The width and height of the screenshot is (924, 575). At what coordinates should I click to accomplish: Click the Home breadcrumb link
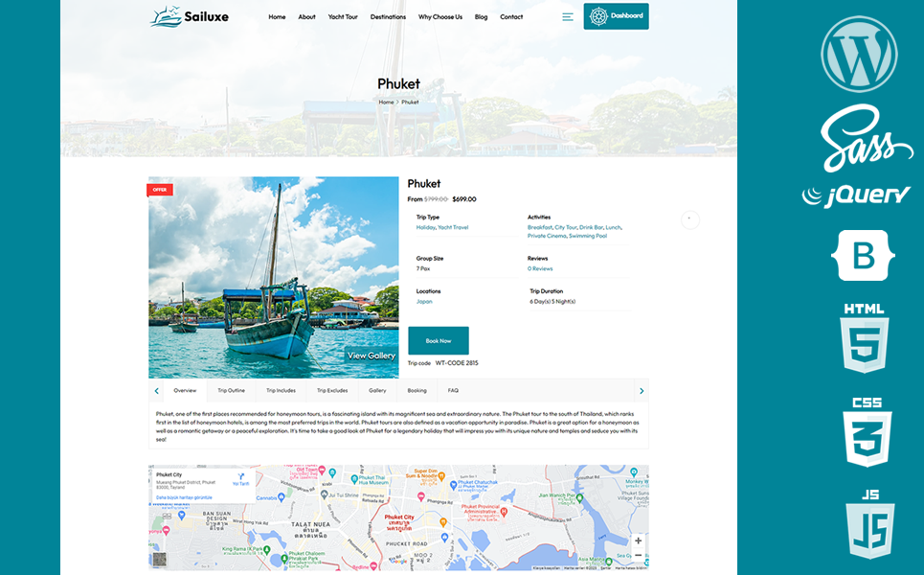pyautogui.click(x=386, y=102)
